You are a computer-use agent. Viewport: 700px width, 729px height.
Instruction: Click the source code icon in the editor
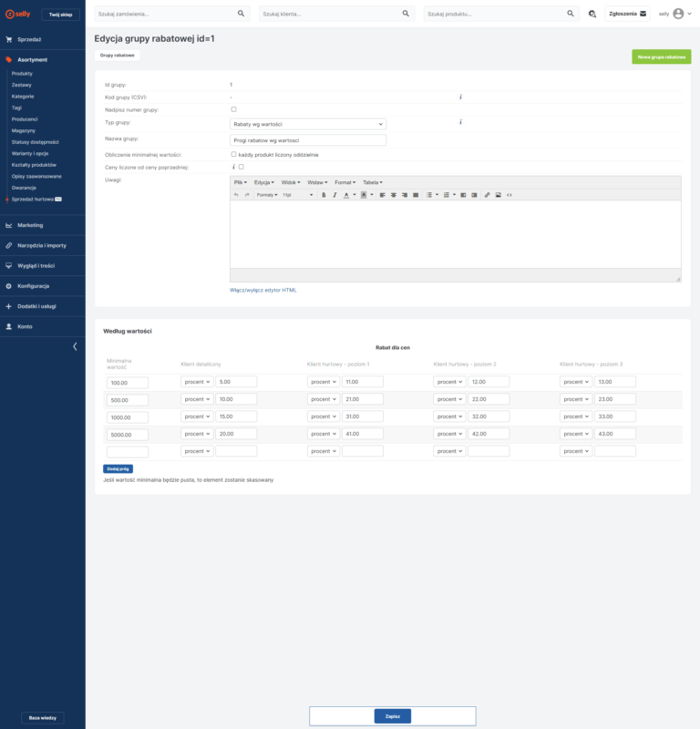click(x=509, y=195)
